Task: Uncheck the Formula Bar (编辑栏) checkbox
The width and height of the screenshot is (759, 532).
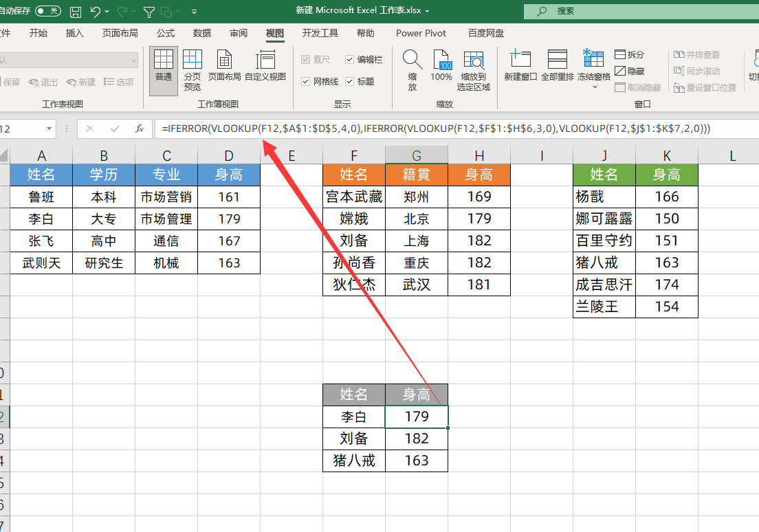Action: click(x=350, y=60)
